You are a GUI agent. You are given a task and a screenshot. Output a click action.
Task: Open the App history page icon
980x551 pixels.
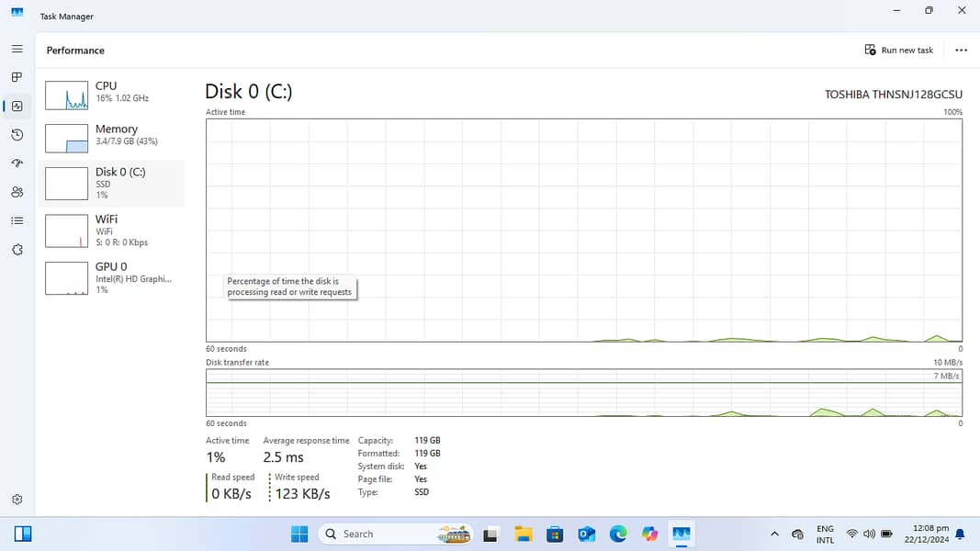tap(17, 135)
